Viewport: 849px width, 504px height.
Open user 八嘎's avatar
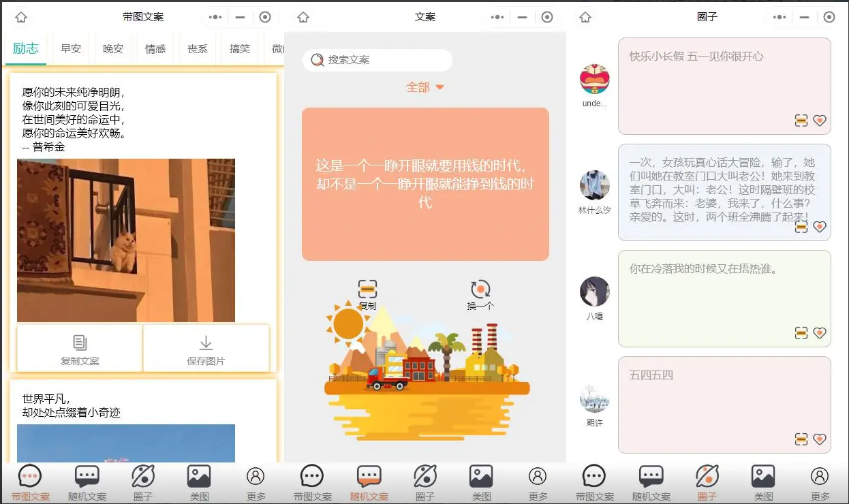(x=594, y=292)
